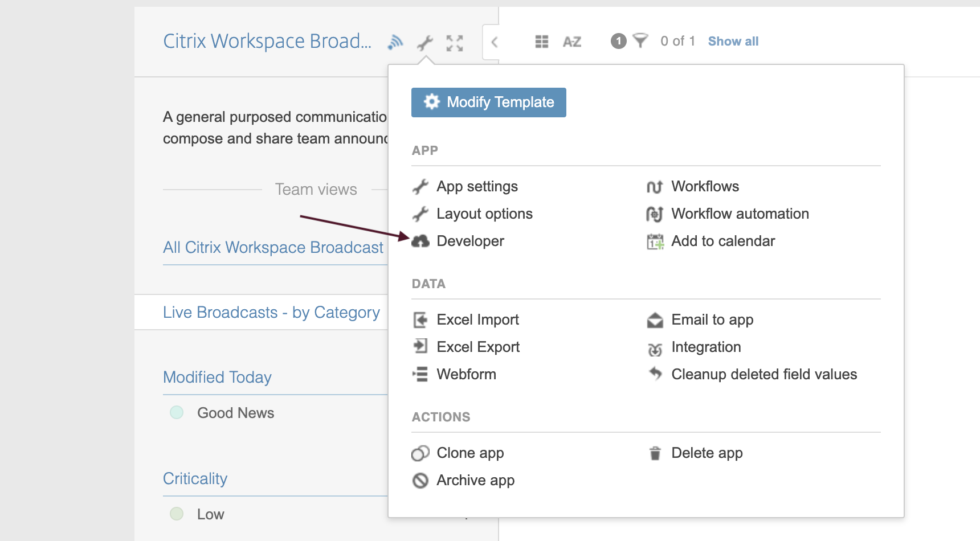Select Excel Import entry
The height and width of the screenshot is (541, 980).
(477, 320)
